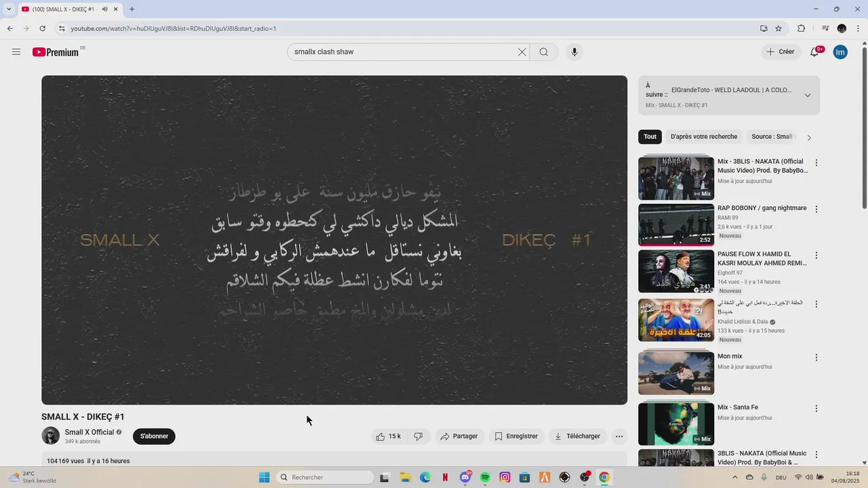Viewport: 868px width, 488px height.
Task: Select the Tout filter chip
Action: (650, 137)
